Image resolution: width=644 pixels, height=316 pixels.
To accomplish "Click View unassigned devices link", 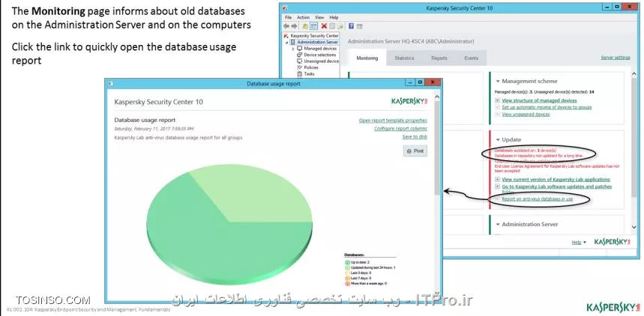I will 526,114.
